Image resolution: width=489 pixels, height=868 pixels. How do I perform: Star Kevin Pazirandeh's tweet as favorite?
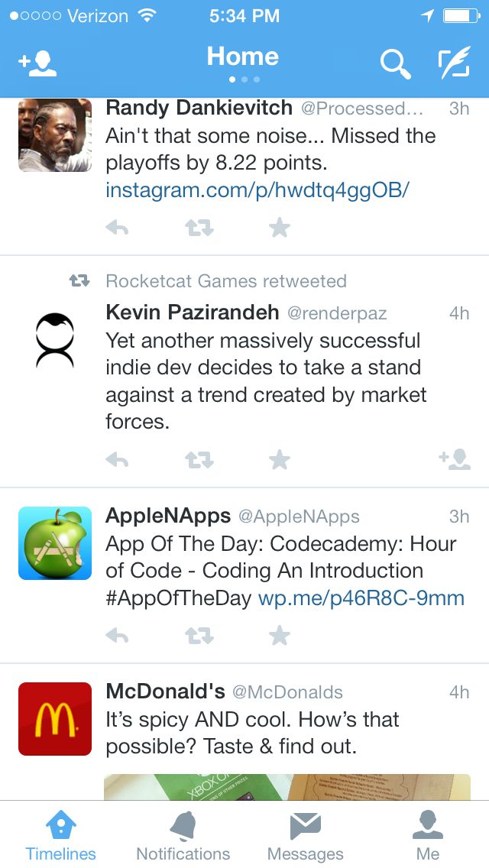(x=280, y=459)
